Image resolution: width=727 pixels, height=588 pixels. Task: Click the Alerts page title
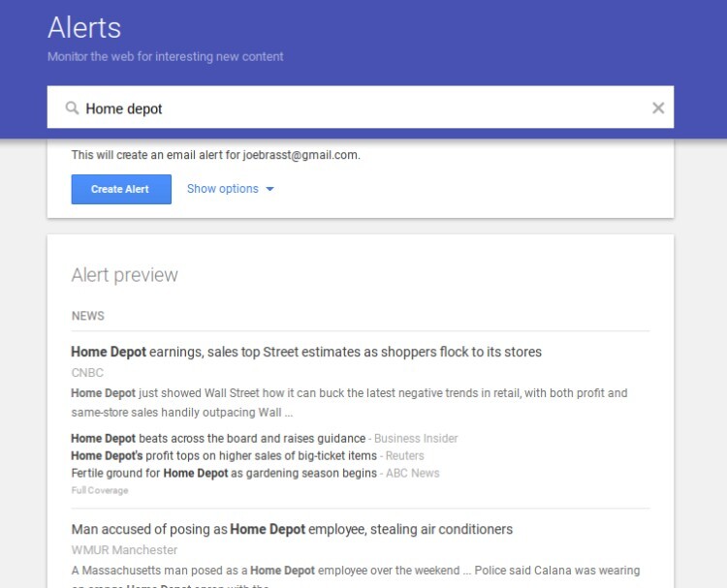coord(84,27)
